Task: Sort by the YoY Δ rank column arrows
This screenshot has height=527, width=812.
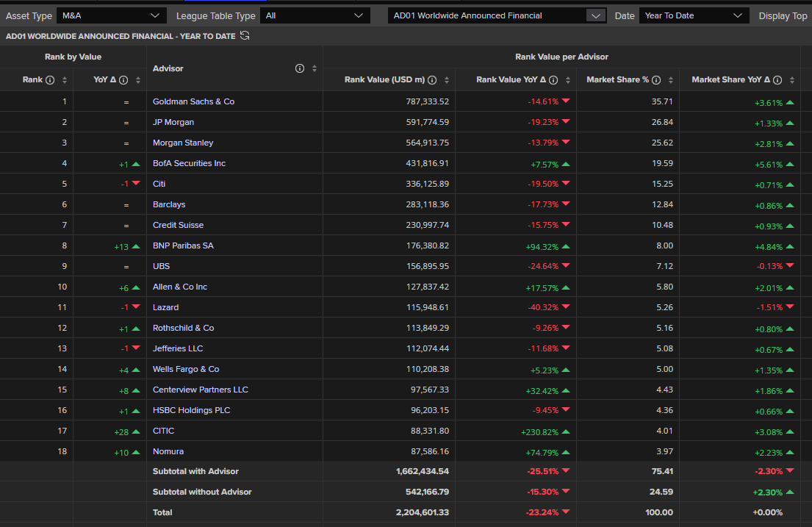Action: 137,80
